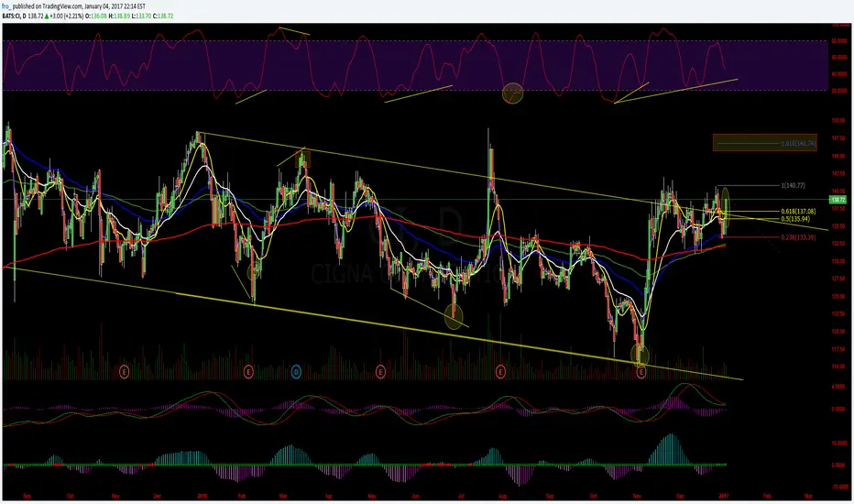
Task: Click the BATS:CI, D symbol label
Action: tap(14, 16)
